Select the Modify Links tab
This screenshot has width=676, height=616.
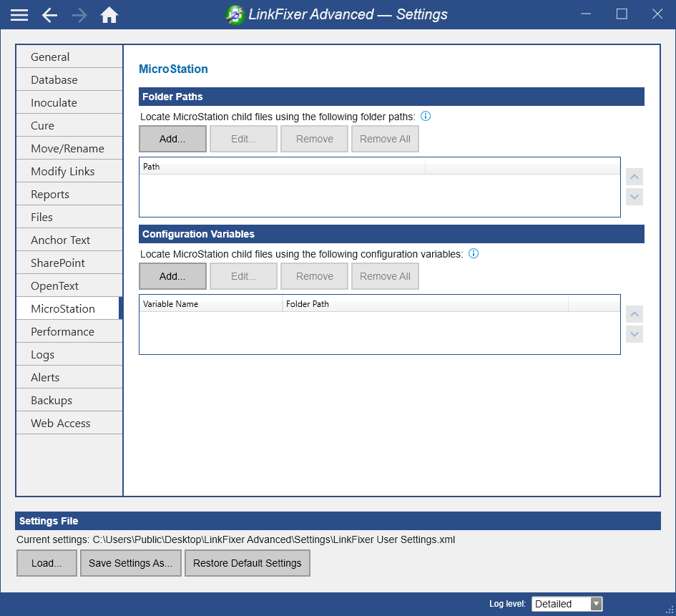tap(69, 171)
